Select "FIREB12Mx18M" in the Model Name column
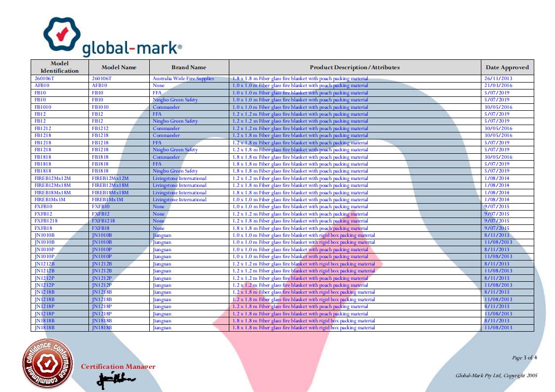 110,185
